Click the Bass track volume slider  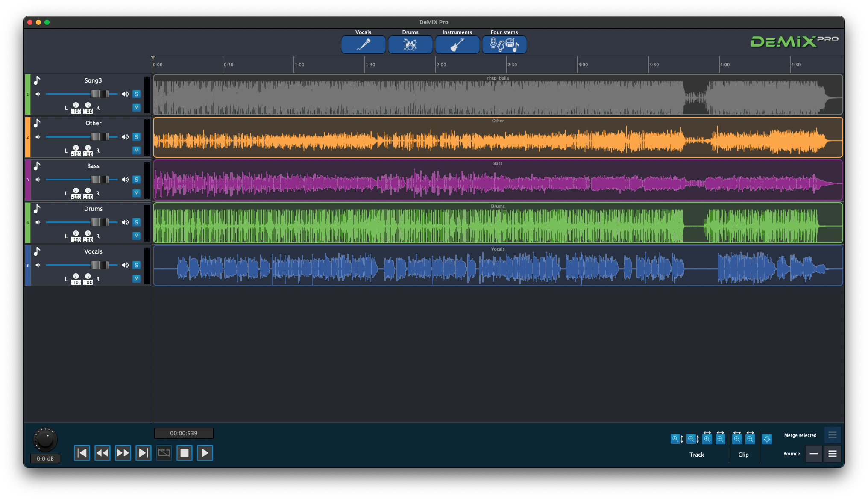click(82, 180)
